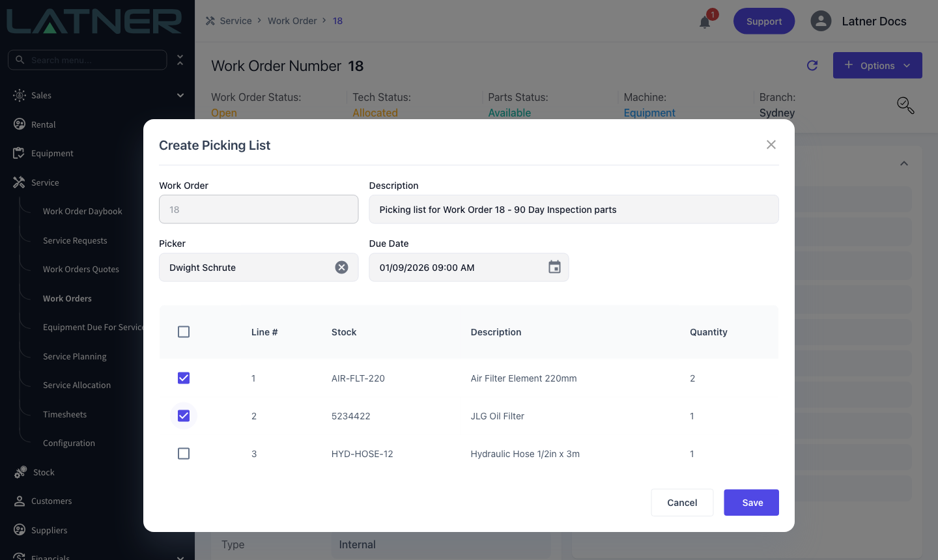The image size is (938, 560).
Task: Collapse the sidebar menu tree toggle
Action: point(180,60)
